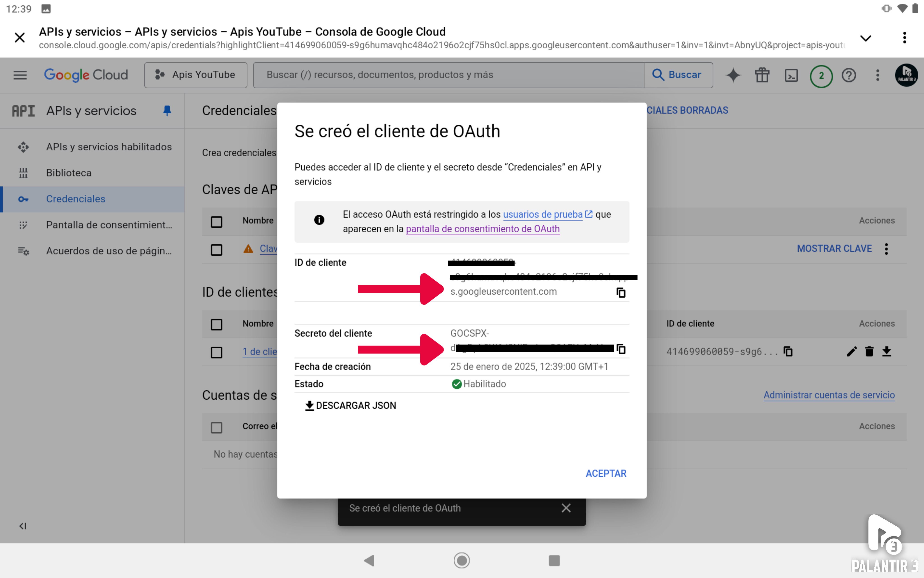The width and height of the screenshot is (924, 578).
Task: Open the Palantir 3 account avatar
Action: [x=906, y=75]
